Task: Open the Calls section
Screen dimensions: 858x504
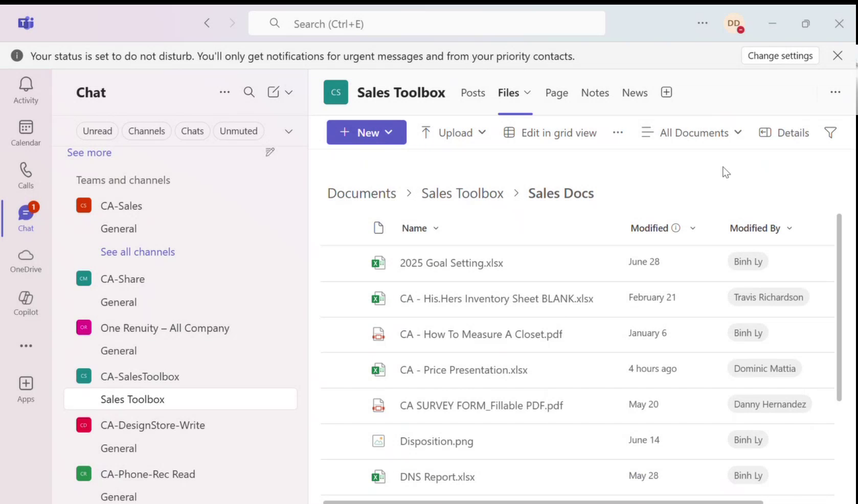Action: 26,175
